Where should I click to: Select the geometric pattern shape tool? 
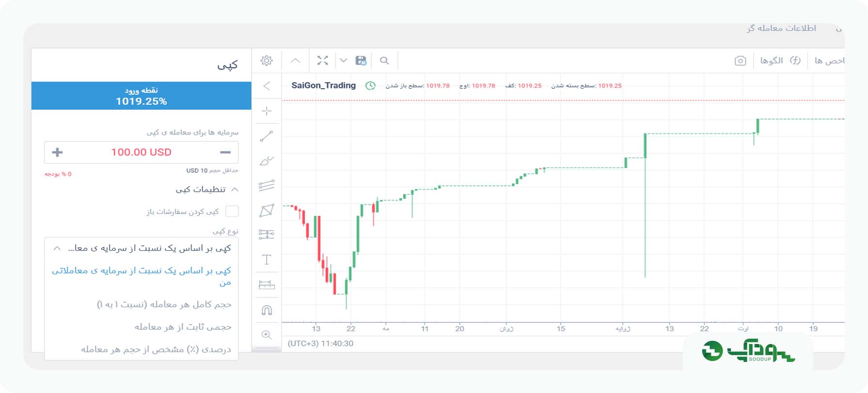(x=267, y=210)
